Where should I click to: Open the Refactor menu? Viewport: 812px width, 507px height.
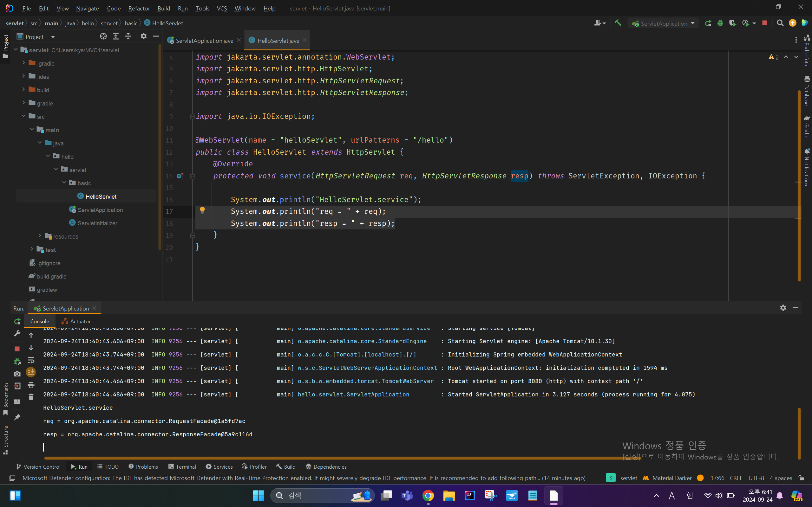(x=139, y=8)
